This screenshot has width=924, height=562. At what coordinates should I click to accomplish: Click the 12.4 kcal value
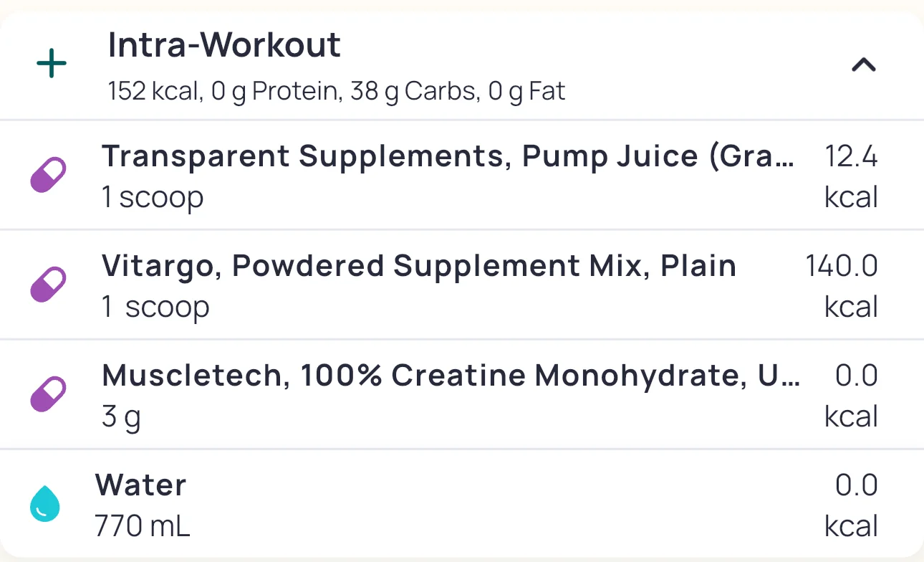click(x=851, y=176)
